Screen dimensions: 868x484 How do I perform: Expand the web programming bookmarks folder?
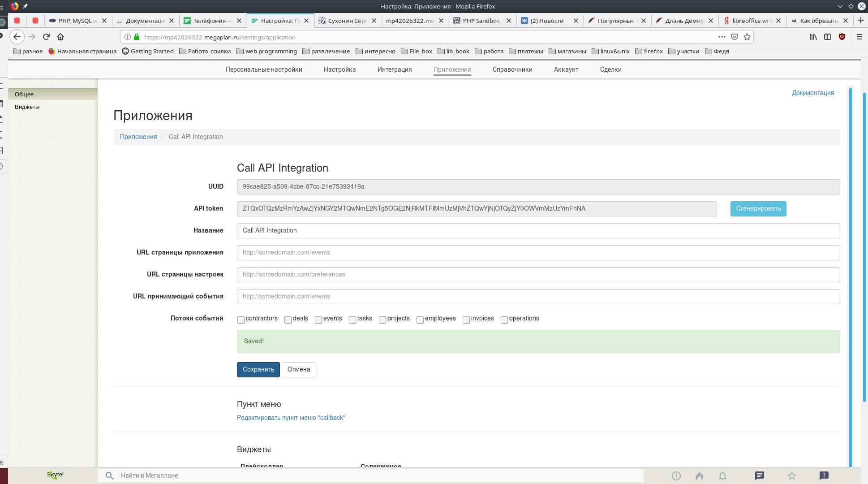[x=266, y=51]
